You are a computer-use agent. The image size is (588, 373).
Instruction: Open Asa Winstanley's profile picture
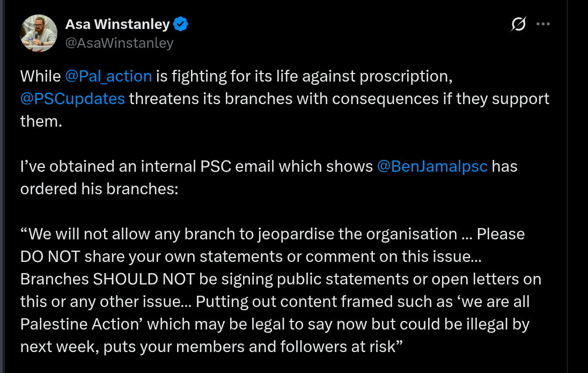tap(39, 33)
